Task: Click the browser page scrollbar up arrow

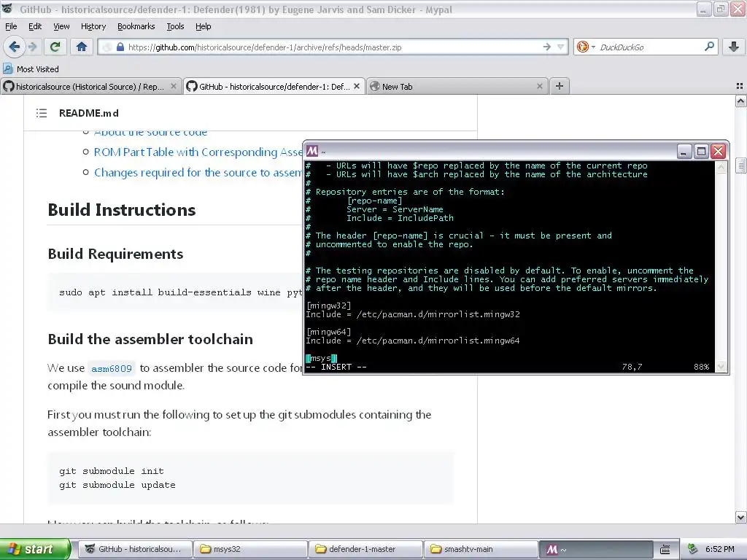Action: click(x=740, y=101)
